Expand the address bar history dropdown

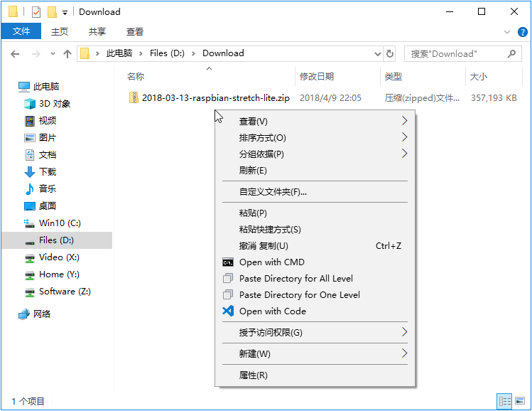(377, 54)
